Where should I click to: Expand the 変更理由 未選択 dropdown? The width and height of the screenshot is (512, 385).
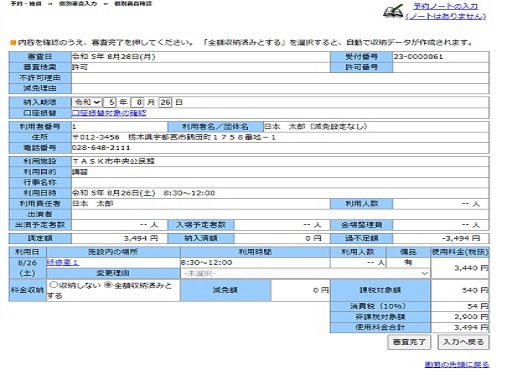click(305, 273)
